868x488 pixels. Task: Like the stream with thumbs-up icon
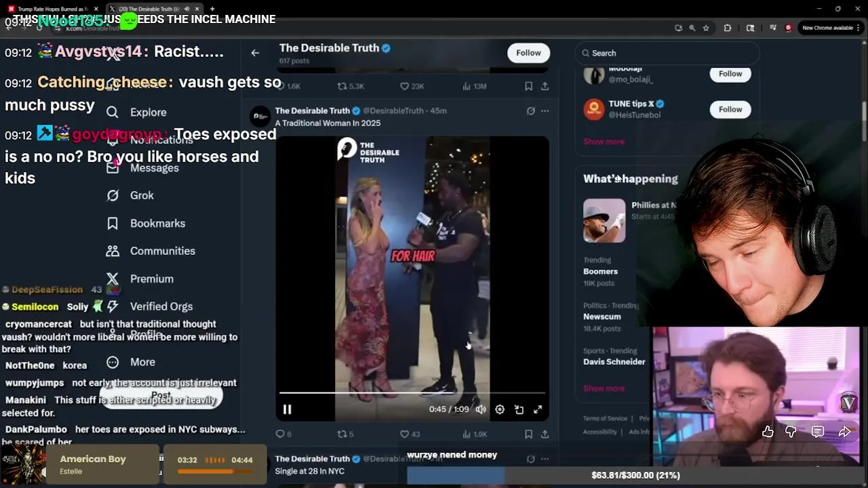click(x=768, y=432)
